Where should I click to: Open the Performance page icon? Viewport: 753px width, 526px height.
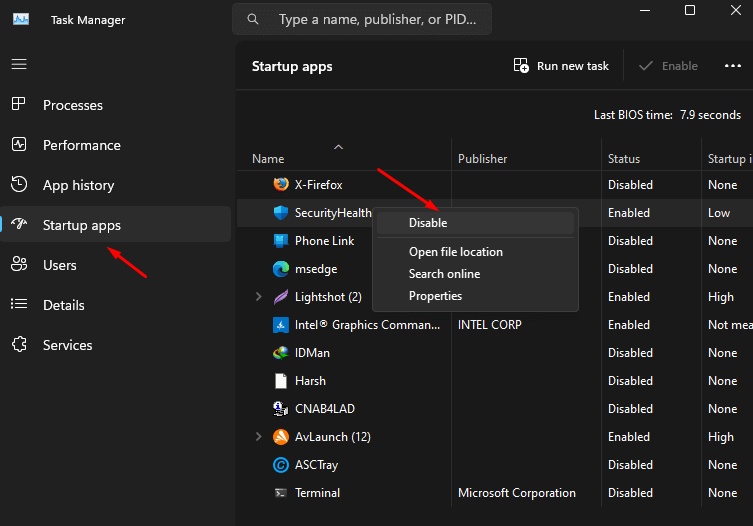pyautogui.click(x=18, y=145)
